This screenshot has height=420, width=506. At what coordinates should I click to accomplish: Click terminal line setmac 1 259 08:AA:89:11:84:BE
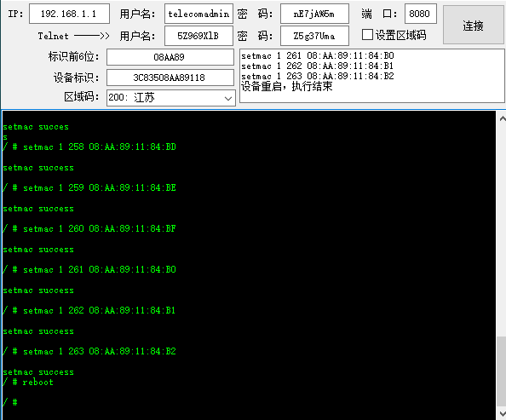[x=89, y=188]
